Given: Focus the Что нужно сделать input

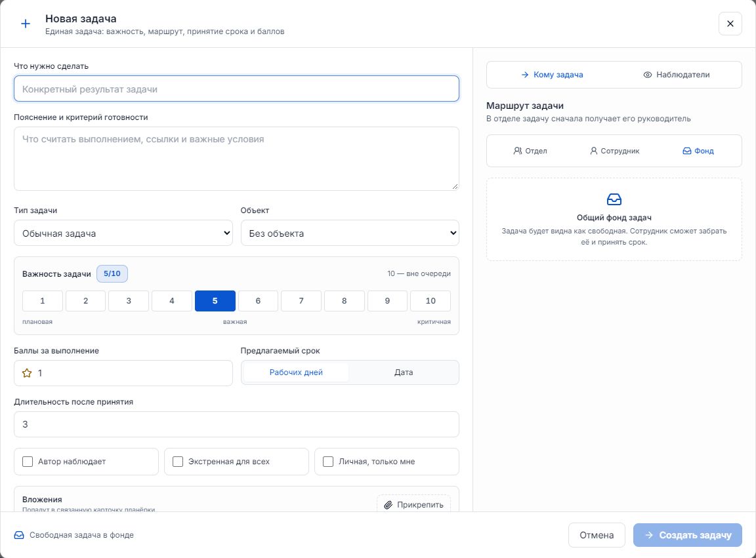Looking at the screenshot, I should tap(236, 89).
